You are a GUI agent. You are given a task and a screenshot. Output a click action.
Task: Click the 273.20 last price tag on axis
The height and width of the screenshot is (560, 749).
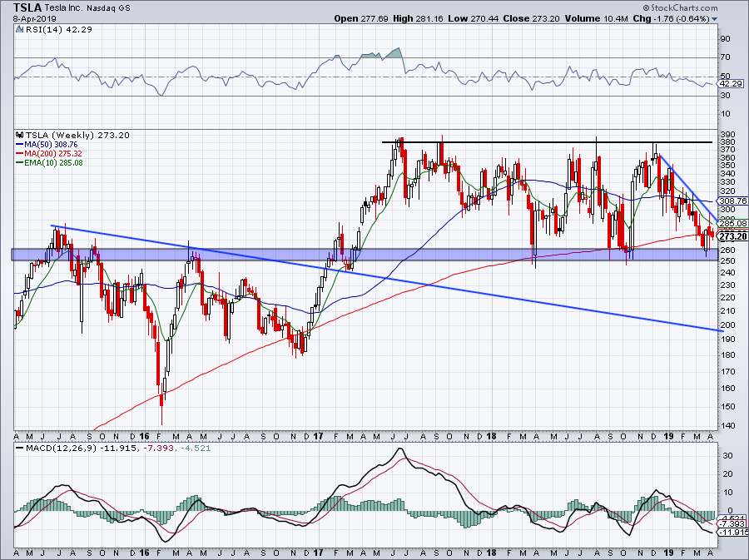pos(732,236)
